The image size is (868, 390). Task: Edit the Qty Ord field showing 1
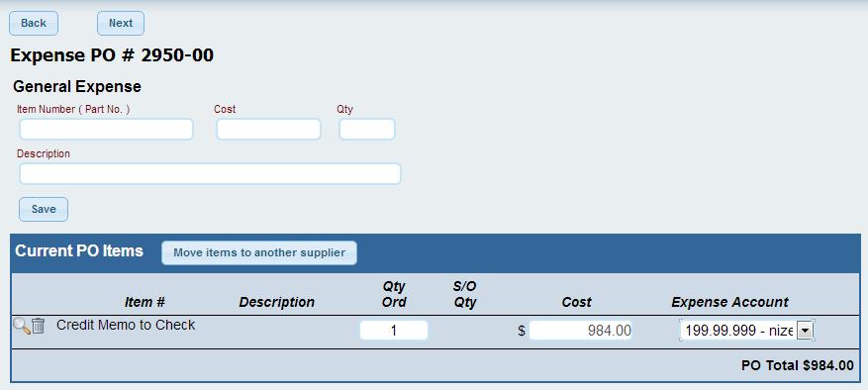pyautogui.click(x=394, y=331)
